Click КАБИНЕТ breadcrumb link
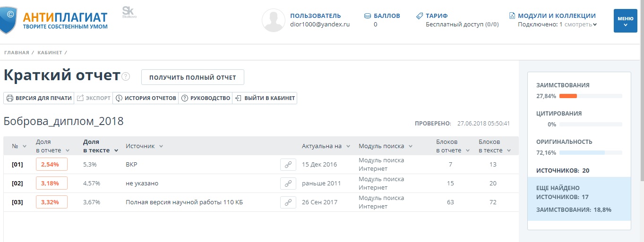The height and width of the screenshot is (242, 644). click(x=50, y=52)
